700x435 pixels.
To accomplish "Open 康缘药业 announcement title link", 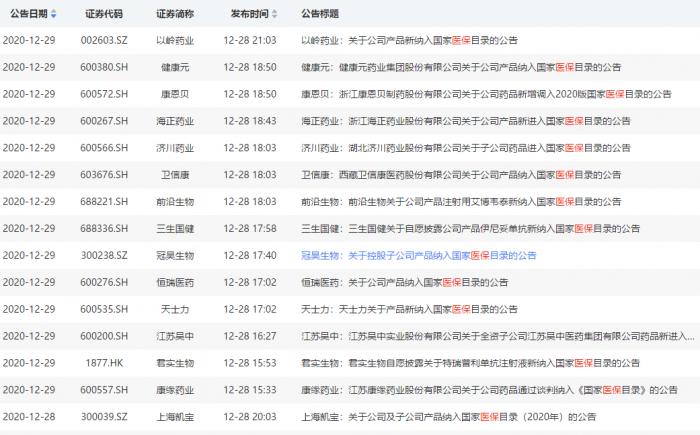I will point(489,390).
